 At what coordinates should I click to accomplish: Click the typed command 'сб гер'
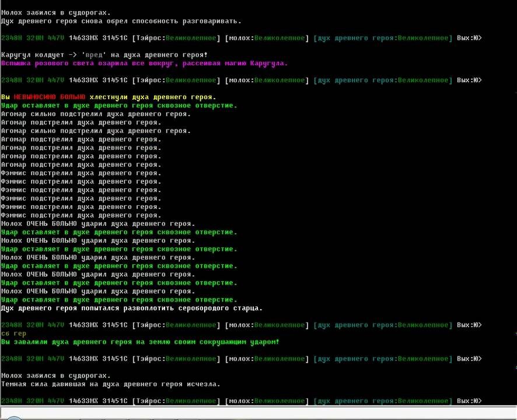[x=13, y=333]
